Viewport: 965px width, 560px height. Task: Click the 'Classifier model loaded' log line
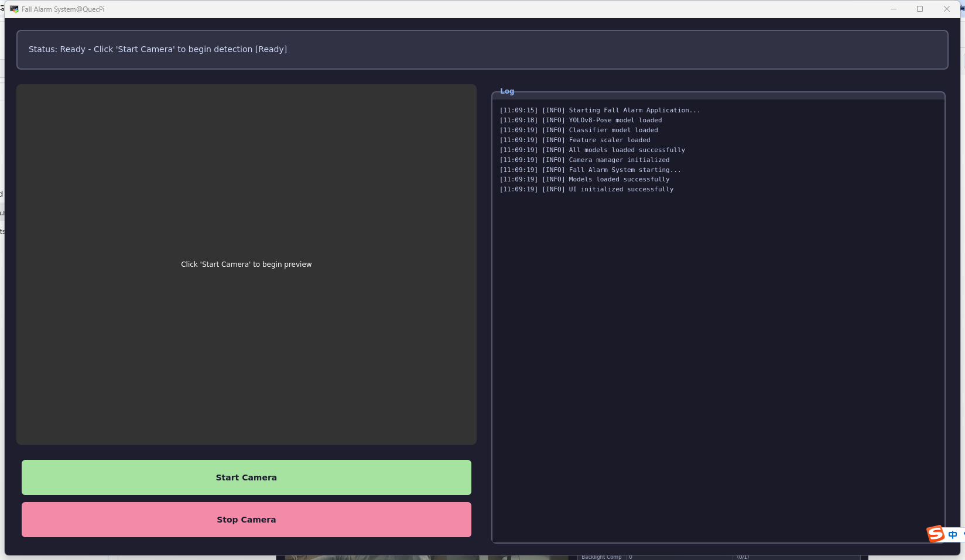(579, 130)
